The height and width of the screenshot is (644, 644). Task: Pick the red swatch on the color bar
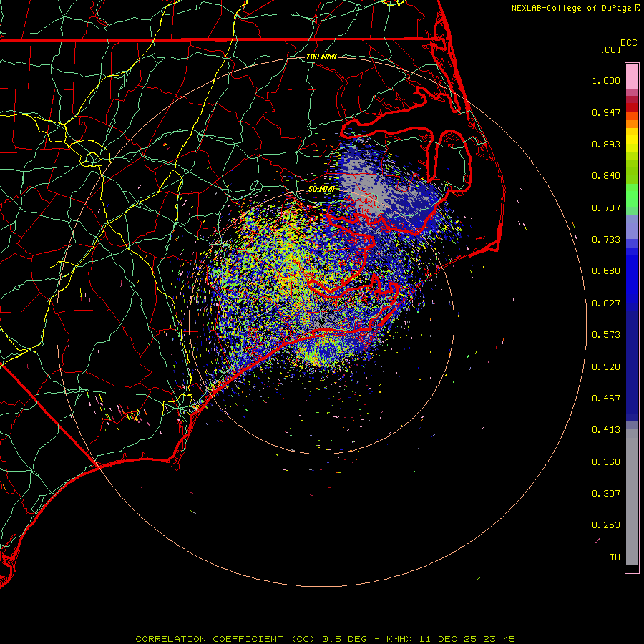632,107
